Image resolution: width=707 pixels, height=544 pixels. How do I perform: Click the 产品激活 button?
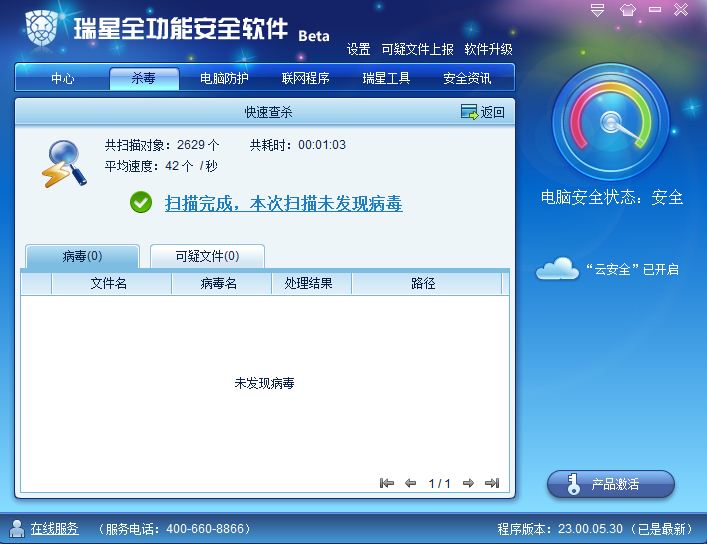611,484
